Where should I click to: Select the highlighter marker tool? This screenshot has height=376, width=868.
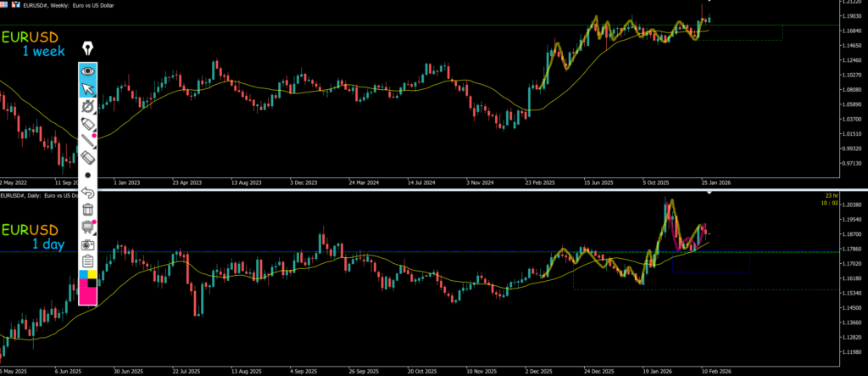87,124
